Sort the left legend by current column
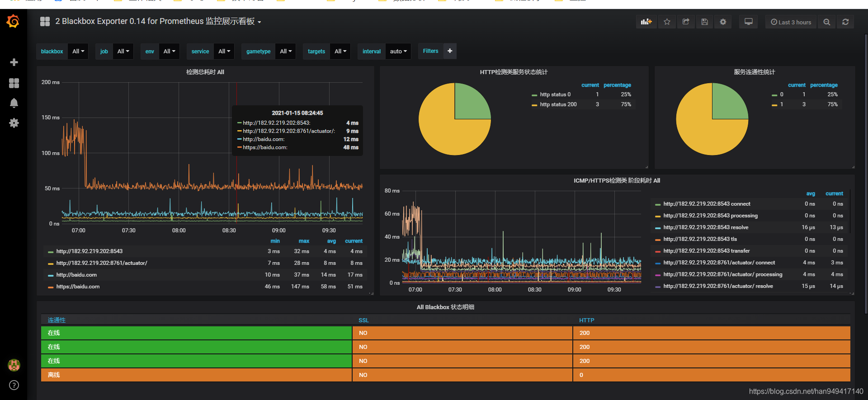Viewport: 868px width, 400px height. point(354,241)
